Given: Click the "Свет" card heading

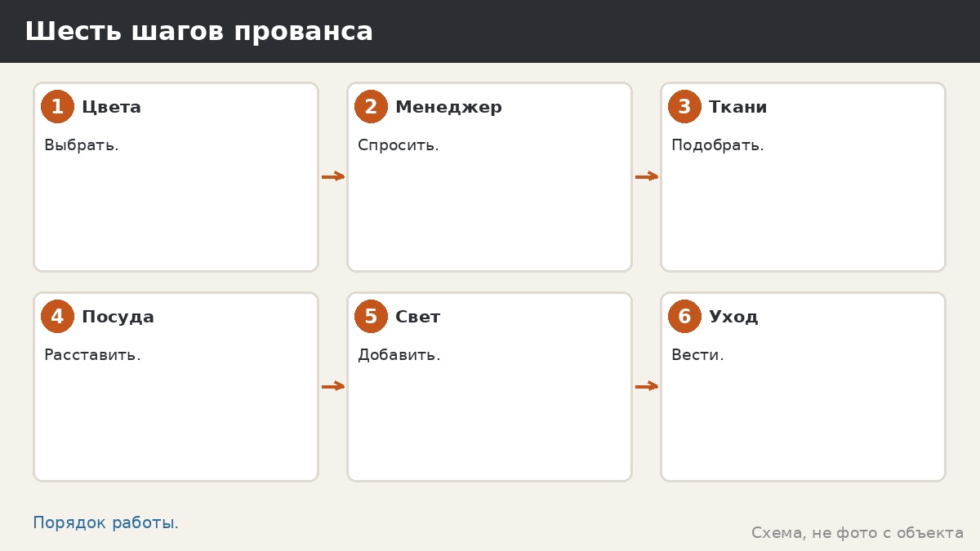Looking at the screenshot, I should point(417,317).
